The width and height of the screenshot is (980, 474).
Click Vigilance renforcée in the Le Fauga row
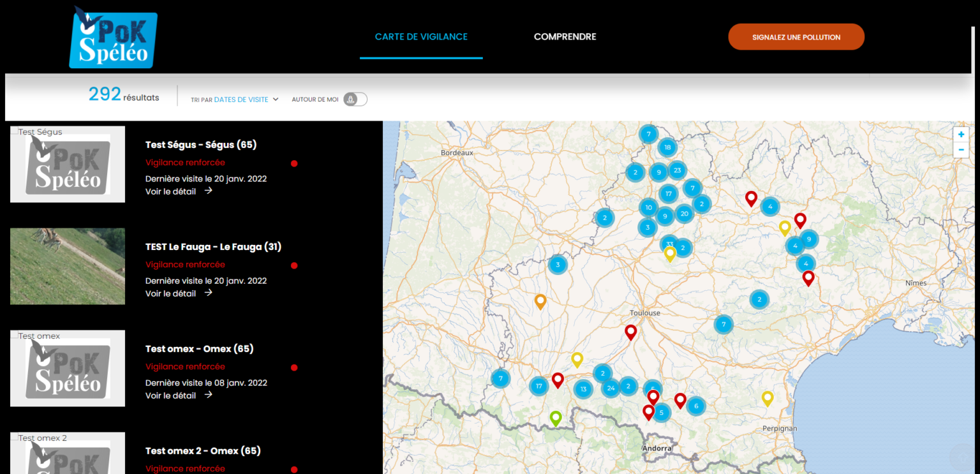(x=185, y=265)
